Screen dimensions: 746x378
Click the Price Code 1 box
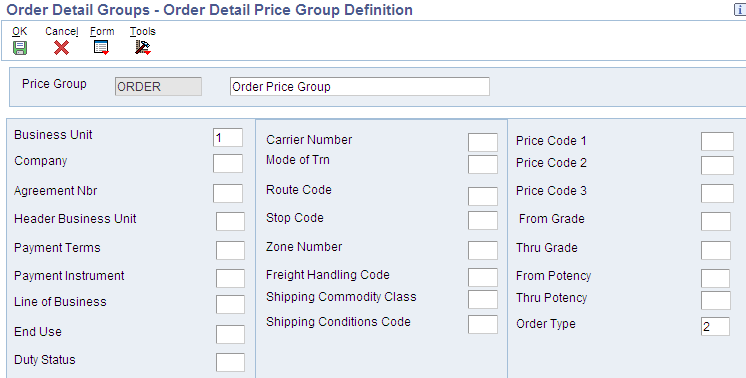click(x=717, y=141)
